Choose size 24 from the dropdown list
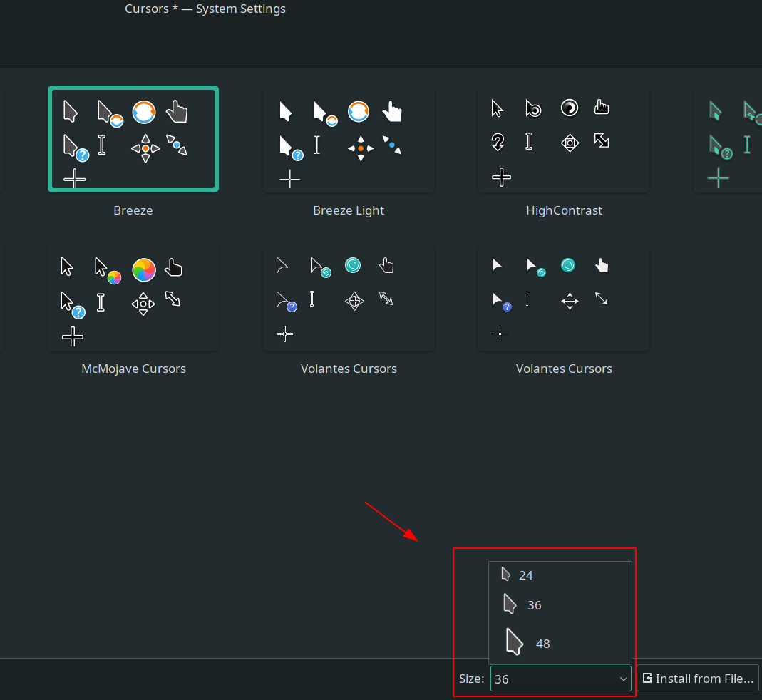This screenshot has height=700, width=762. click(560, 575)
